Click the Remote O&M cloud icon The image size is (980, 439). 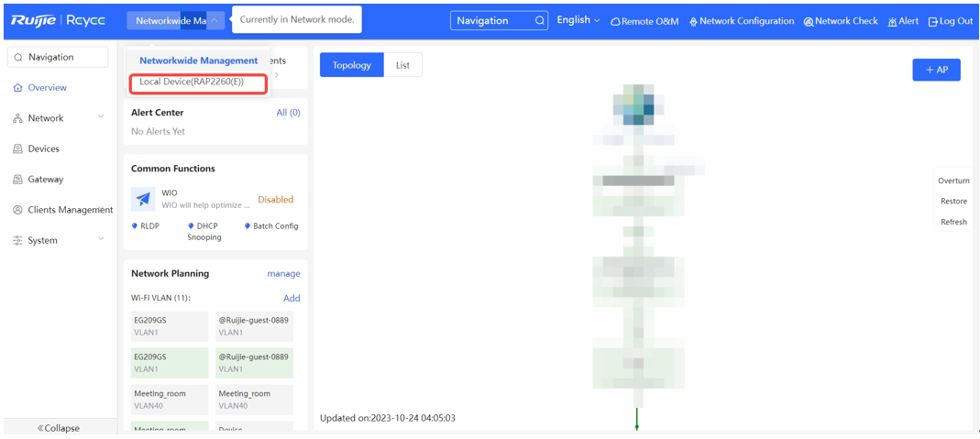tap(615, 21)
